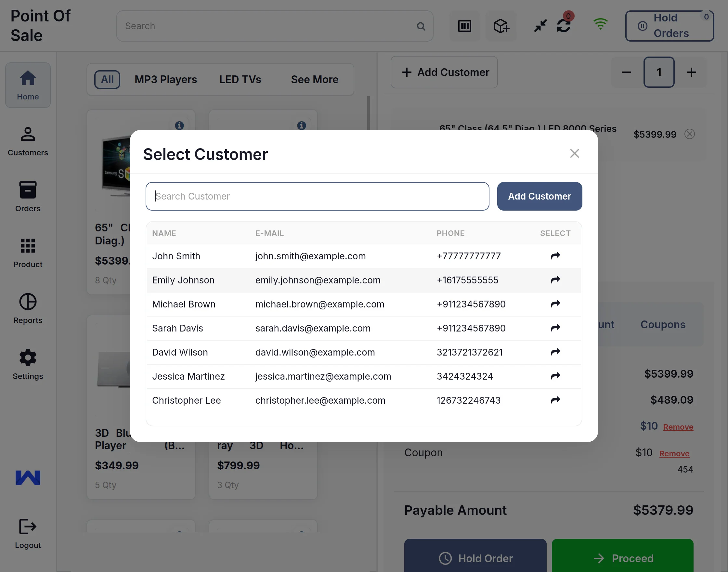Select Christopher Lee via his arrow icon
The width and height of the screenshot is (728, 572).
coord(555,400)
